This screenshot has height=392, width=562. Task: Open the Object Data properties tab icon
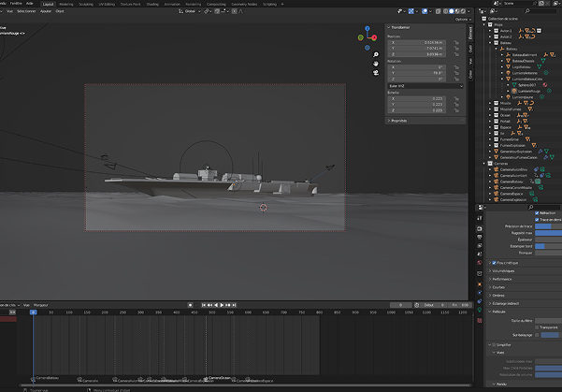pos(480,310)
